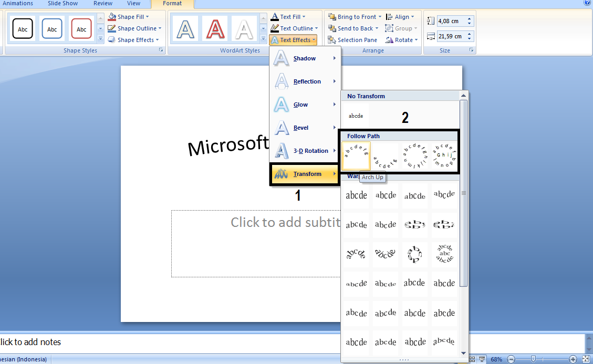Switch to the Review tab
Viewport: 593px width, 364px height.
tap(103, 3)
